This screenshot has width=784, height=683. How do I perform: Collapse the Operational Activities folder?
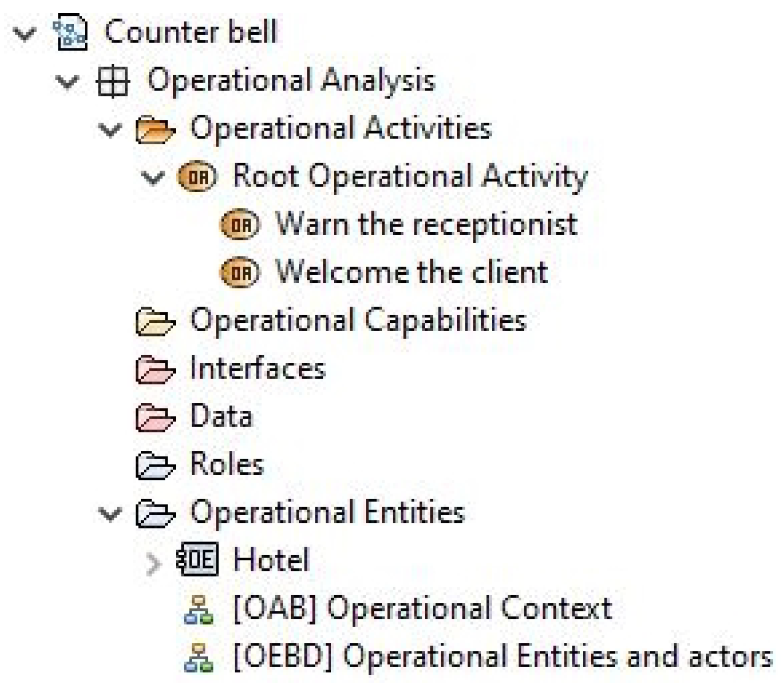(x=110, y=130)
